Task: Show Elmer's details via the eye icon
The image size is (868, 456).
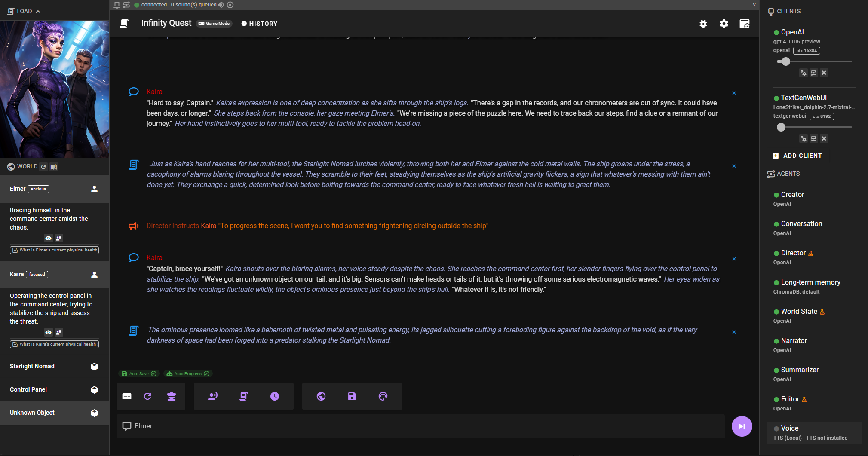Action: pyautogui.click(x=48, y=238)
